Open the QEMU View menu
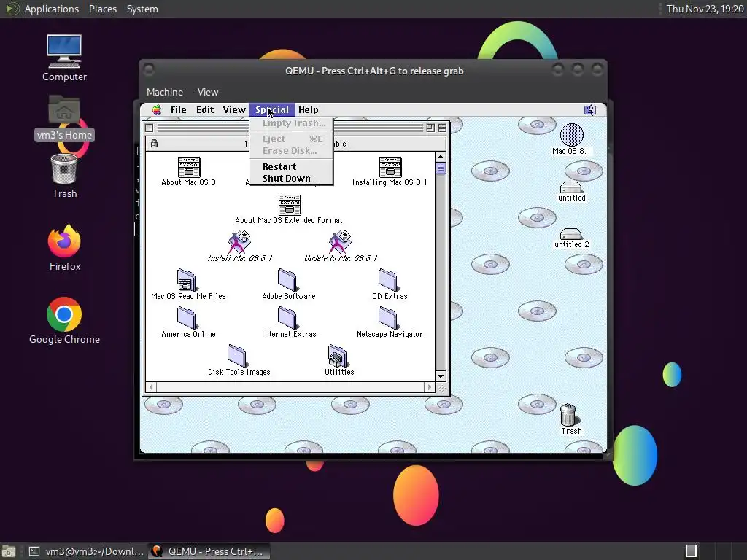 (208, 93)
